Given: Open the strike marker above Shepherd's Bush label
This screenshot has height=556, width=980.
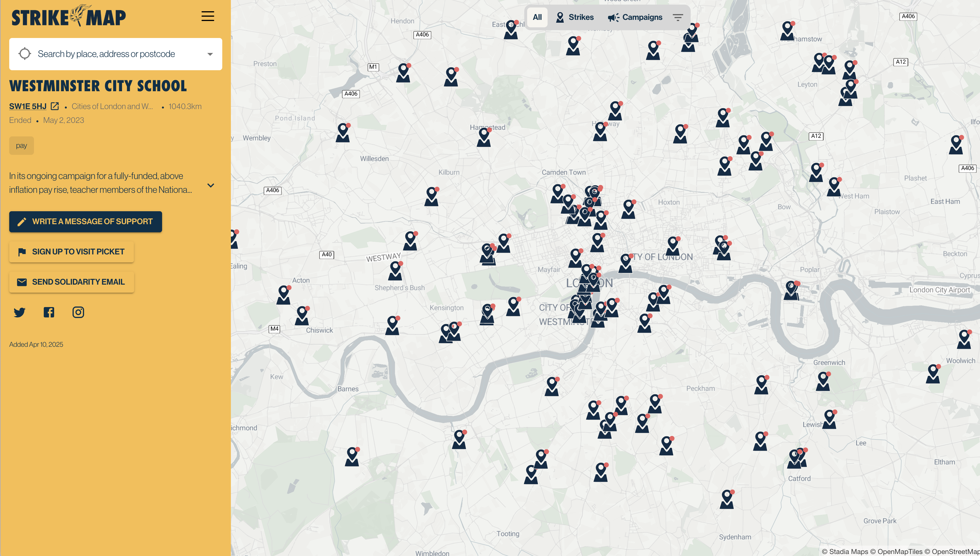Looking at the screenshot, I should pyautogui.click(x=396, y=270).
